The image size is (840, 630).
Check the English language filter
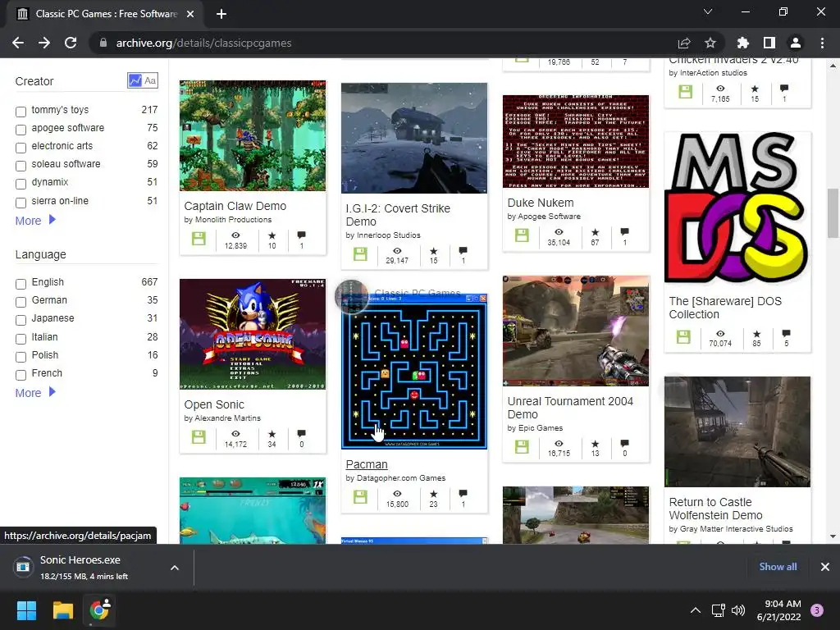tap(21, 284)
